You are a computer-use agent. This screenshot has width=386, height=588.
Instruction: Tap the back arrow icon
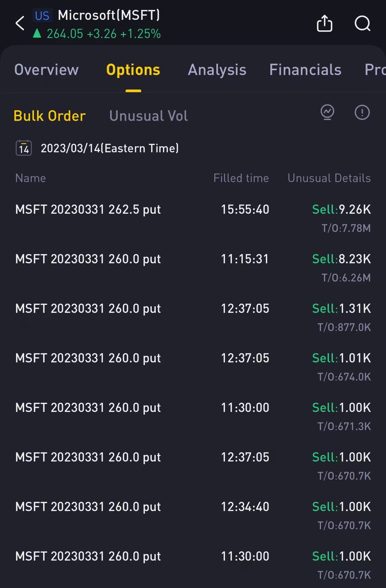click(20, 23)
